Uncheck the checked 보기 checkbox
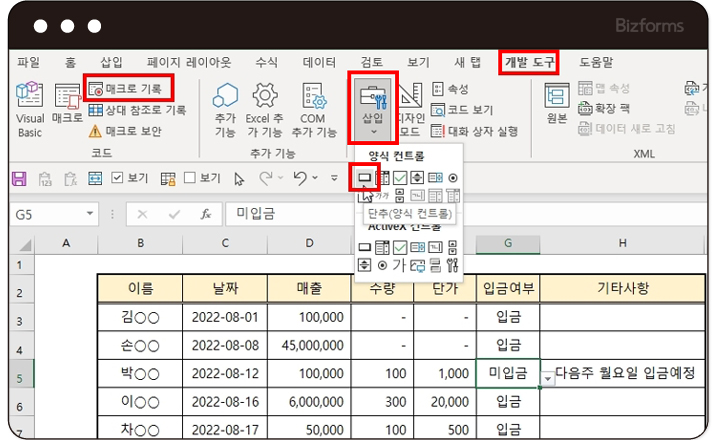Screen dimensions: 715x440 coord(118,179)
